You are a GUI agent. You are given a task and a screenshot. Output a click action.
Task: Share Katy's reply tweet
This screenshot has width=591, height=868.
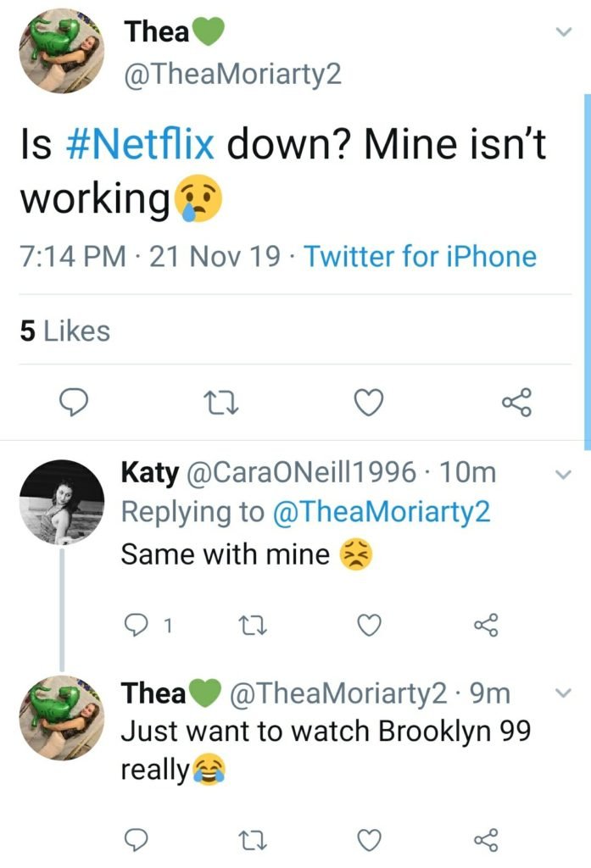485,626
